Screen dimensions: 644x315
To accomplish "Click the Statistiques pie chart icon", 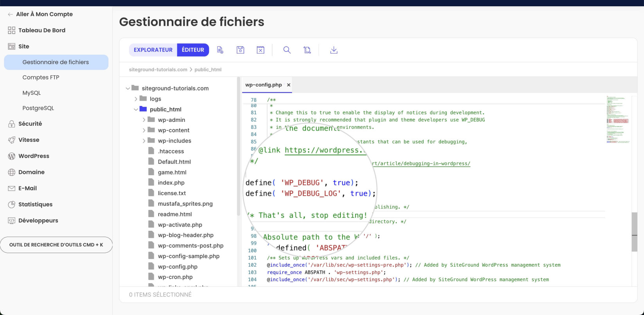I will tap(11, 205).
